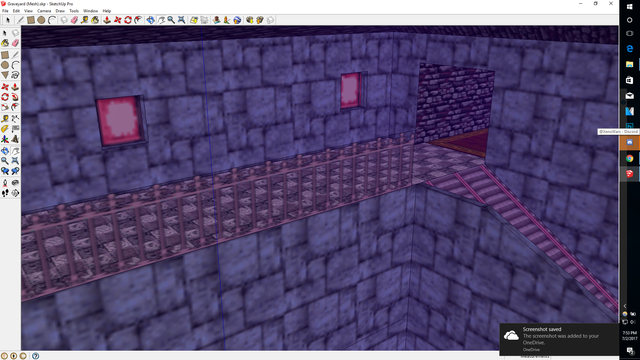
Task: Select the Rotate tool in horizontal toolbar
Action: pyautogui.click(x=128, y=20)
